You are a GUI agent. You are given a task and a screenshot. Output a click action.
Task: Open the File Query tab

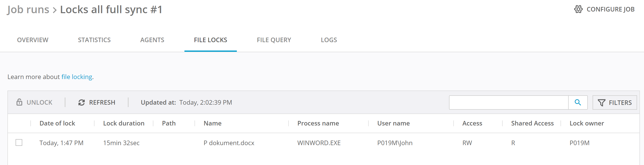(274, 40)
